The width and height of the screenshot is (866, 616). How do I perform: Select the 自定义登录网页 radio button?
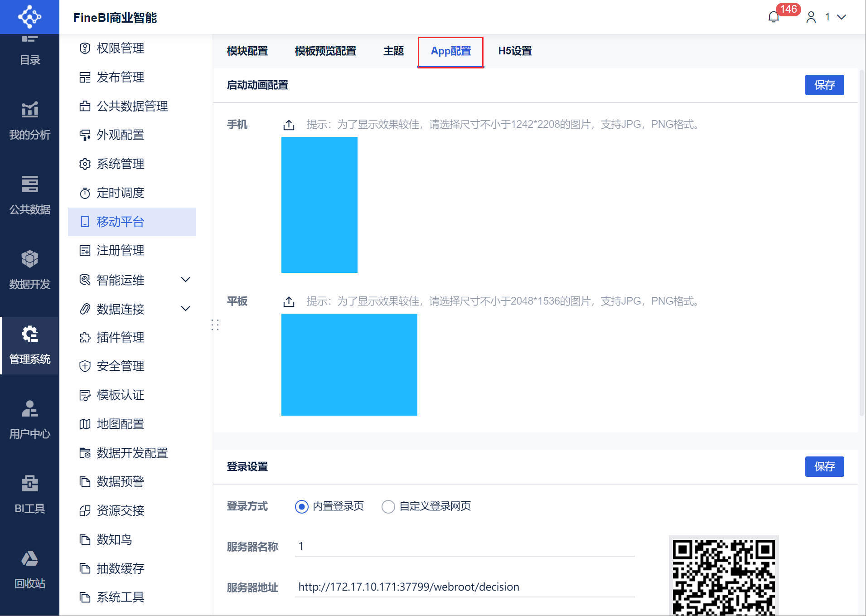click(x=388, y=506)
